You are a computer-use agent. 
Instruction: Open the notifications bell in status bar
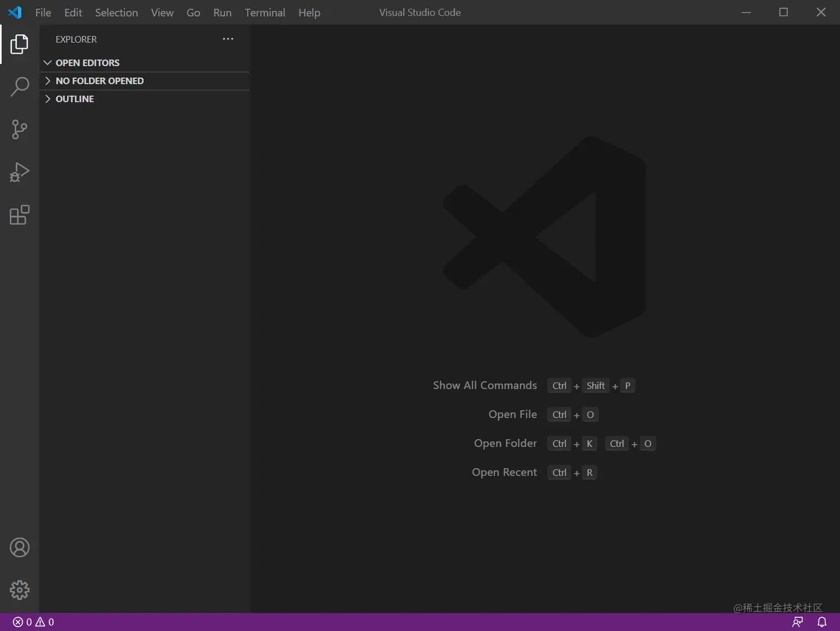coord(822,622)
